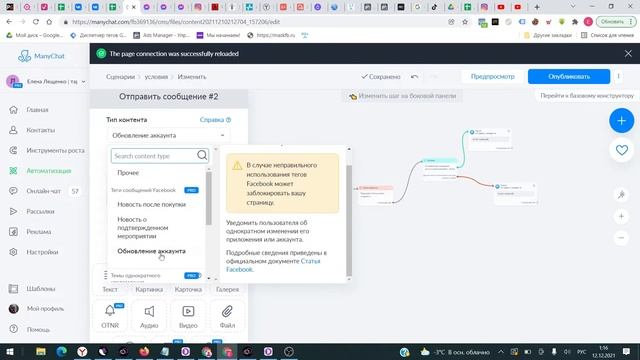Zoom in on the flow canvas

[x=621, y=216]
